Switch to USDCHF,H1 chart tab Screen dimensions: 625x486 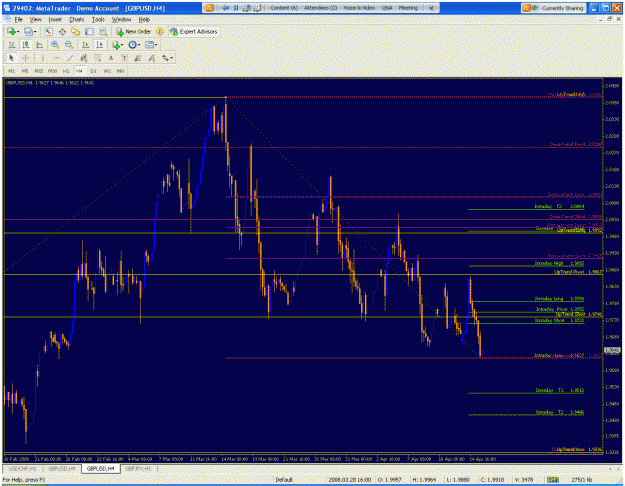[x=23, y=468]
